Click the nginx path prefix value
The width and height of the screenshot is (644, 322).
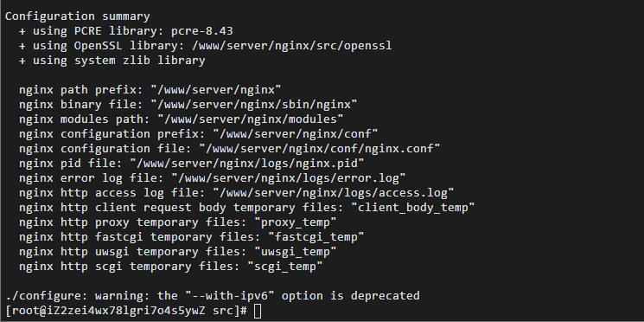(216, 90)
